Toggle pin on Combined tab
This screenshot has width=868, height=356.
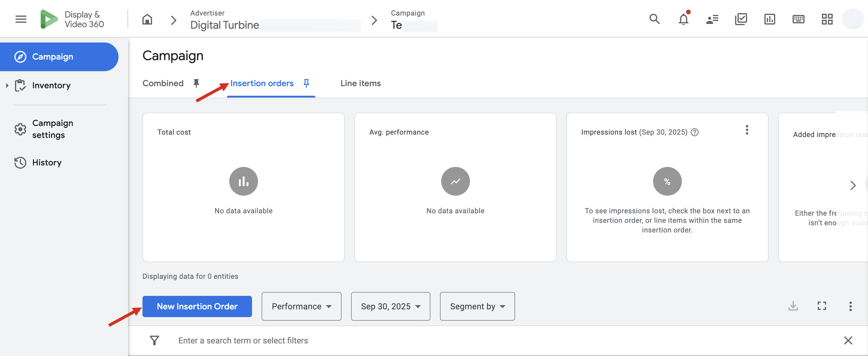[x=196, y=83]
